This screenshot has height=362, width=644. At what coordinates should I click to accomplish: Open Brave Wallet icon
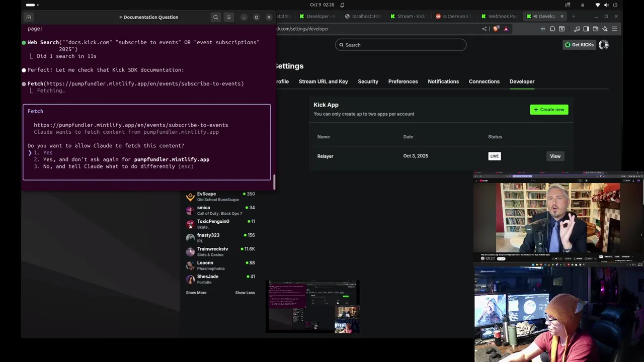coord(596,29)
